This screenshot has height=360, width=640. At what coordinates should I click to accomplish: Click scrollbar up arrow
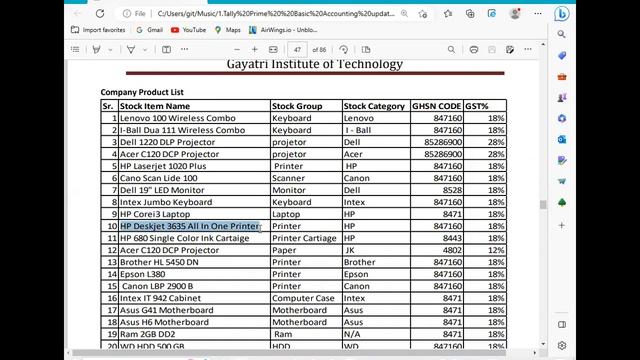[543, 44]
